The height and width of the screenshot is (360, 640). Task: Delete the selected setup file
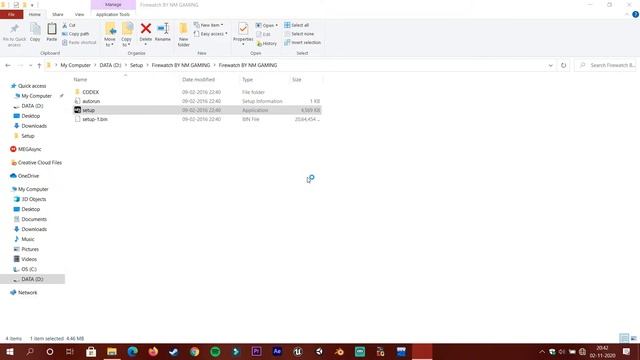146,33
